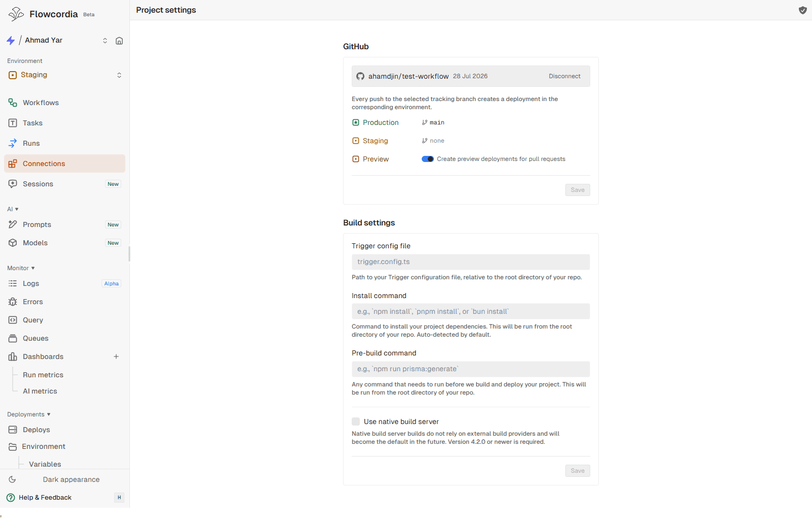Disconnect the ahamdjin/test-workflow repository
Screen dimensions: 812x520
click(x=564, y=76)
